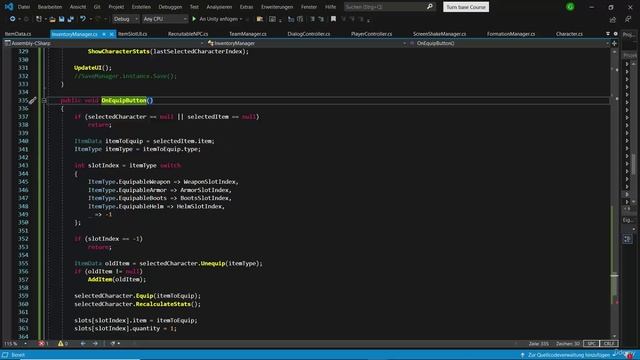
Task: Click the previous issue left arrow
Action: click(x=83, y=344)
